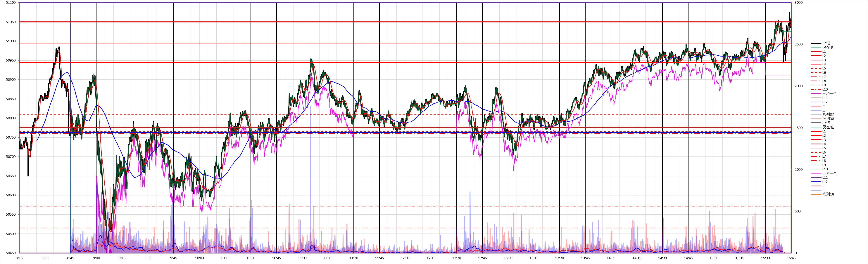
Task: Click the 12:30 time axis label
Action: 457,258
